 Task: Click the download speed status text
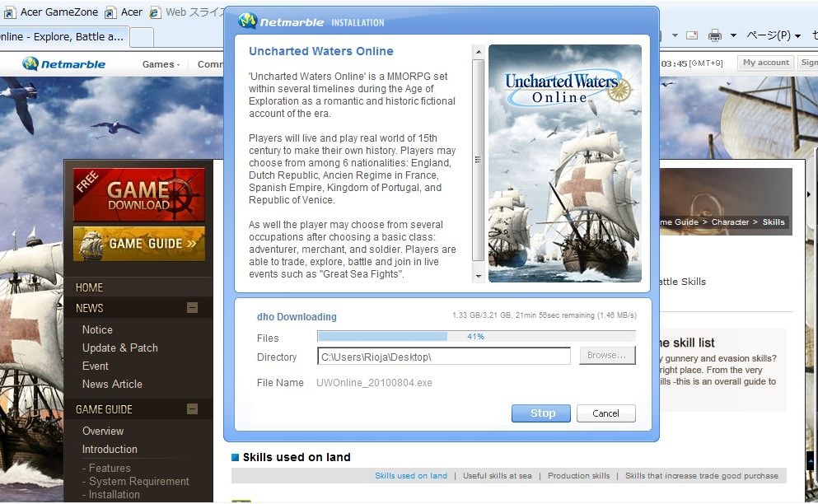545,315
